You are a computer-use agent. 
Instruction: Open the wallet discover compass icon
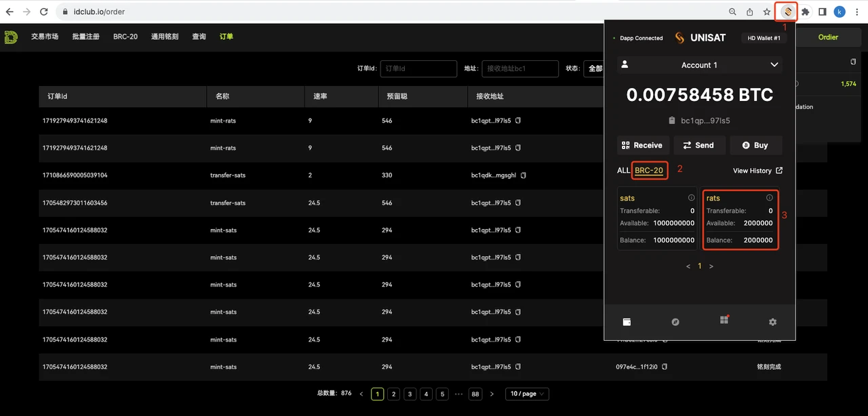(x=675, y=322)
